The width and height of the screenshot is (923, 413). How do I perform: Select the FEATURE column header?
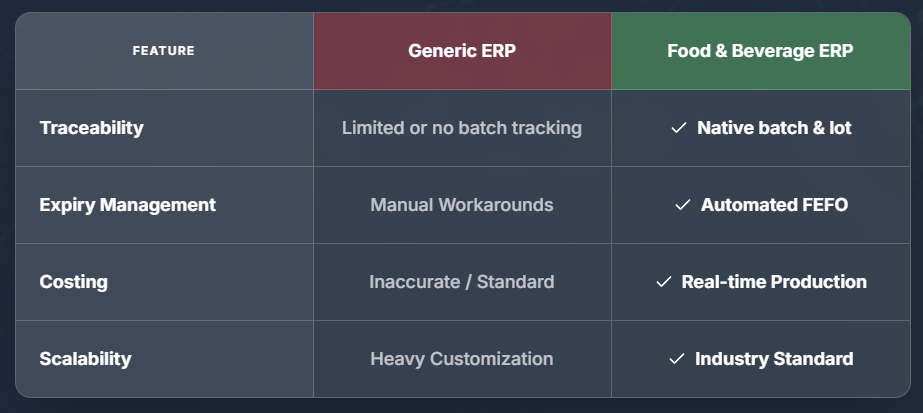click(164, 51)
